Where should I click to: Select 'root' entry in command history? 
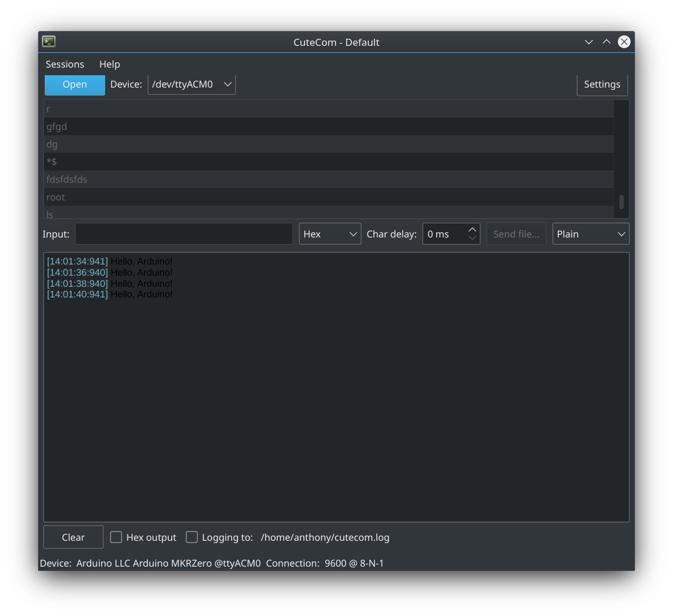tap(56, 197)
